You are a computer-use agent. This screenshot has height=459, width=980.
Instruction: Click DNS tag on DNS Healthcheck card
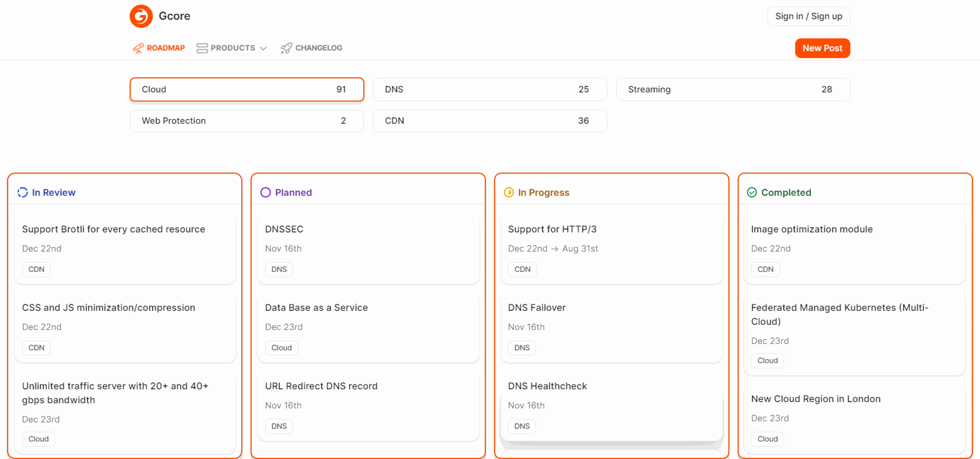522,426
